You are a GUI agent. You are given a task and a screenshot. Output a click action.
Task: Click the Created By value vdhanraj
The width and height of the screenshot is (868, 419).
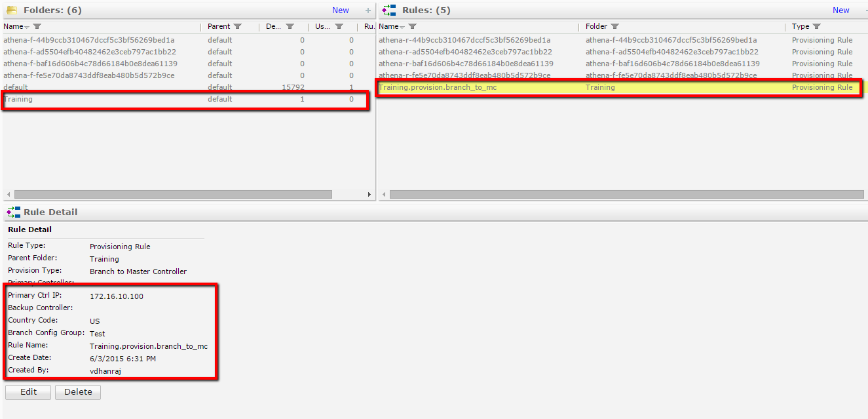coord(105,371)
